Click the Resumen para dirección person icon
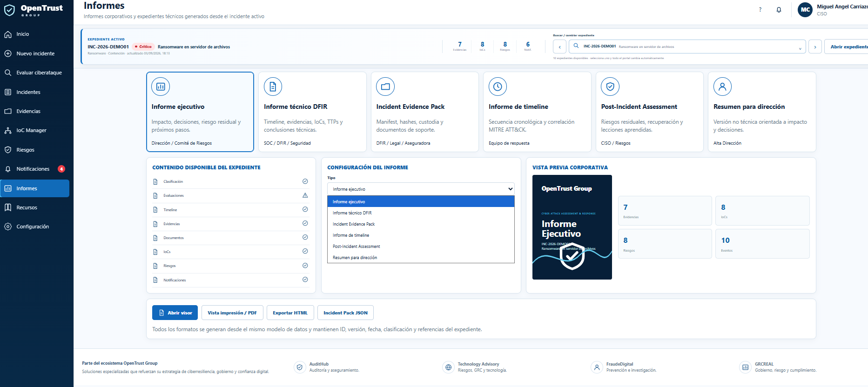Image resolution: width=868 pixels, height=387 pixels. [x=722, y=87]
